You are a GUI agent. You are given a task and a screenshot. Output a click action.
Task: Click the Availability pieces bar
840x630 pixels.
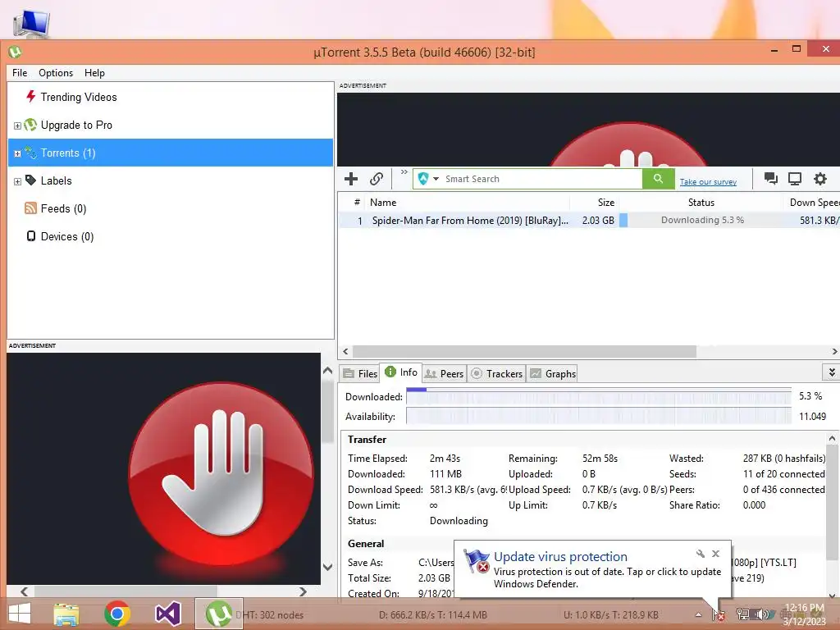(x=598, y=416)
